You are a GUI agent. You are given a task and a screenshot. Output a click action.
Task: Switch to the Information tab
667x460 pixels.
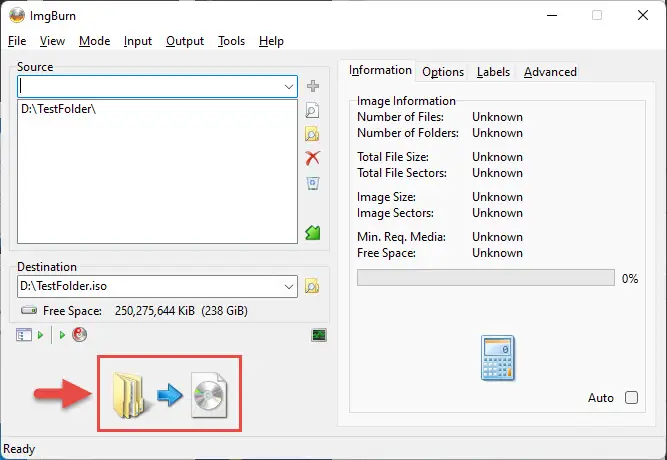380,70
